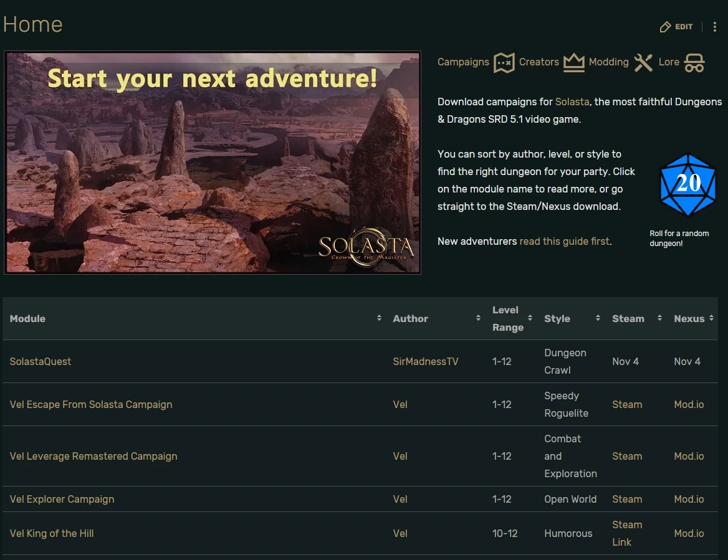728x560 pixels.
Task: Open Vel King of the Hill
Action: click(52, 534)
